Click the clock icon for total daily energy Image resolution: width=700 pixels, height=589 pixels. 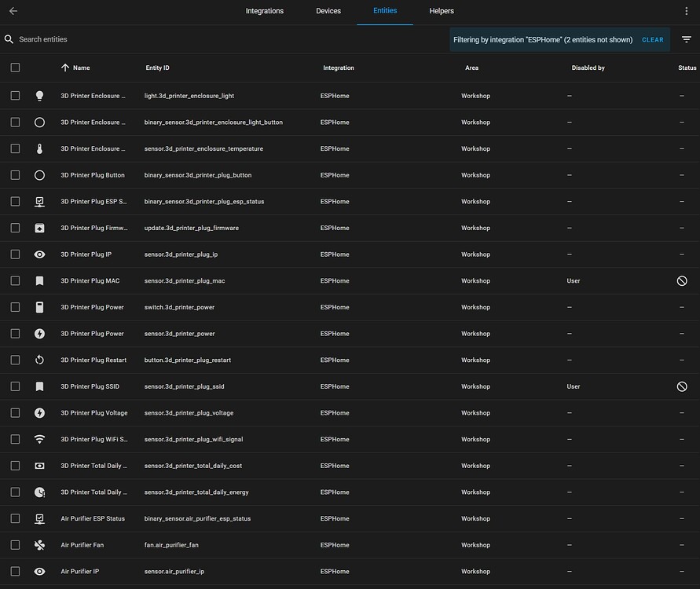pyautogui.click(x=40, y=492)
